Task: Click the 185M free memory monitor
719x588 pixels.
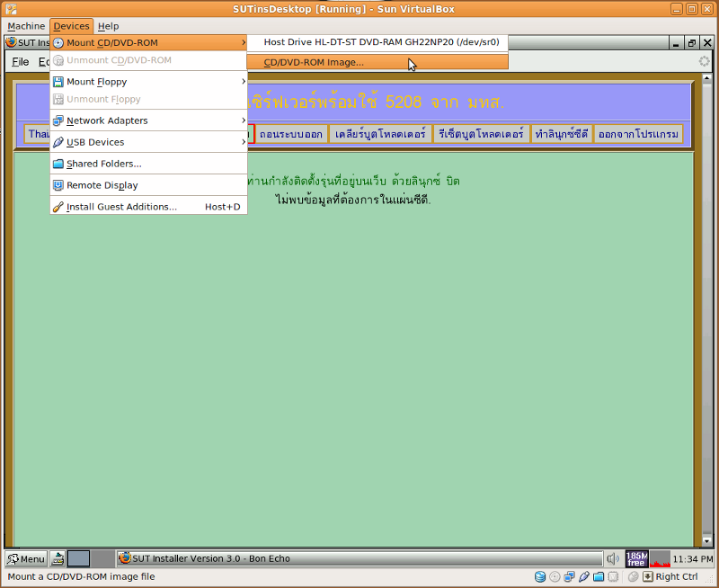Action: [x=636, y=558]
